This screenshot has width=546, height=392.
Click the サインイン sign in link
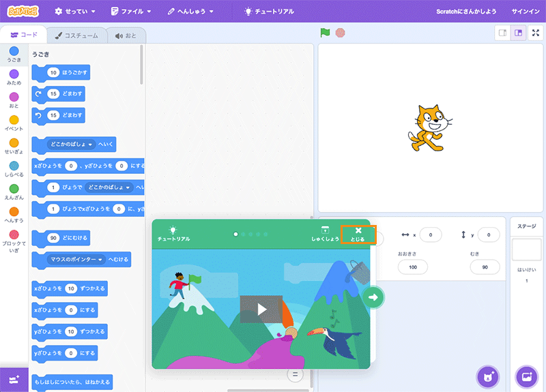tap(525, 12)
